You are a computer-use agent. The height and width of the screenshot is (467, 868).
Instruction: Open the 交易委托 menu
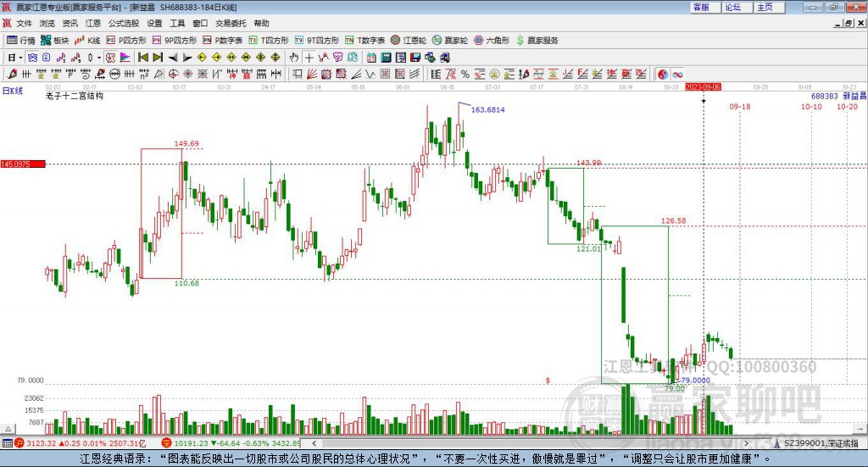(231, 23)
